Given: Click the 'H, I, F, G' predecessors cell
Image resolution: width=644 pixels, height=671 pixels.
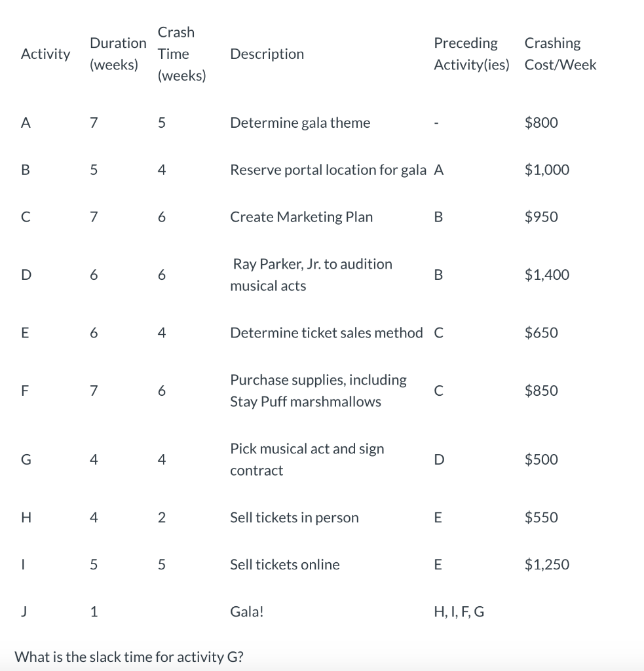Looking at the screenshot, I should point(459,612).
